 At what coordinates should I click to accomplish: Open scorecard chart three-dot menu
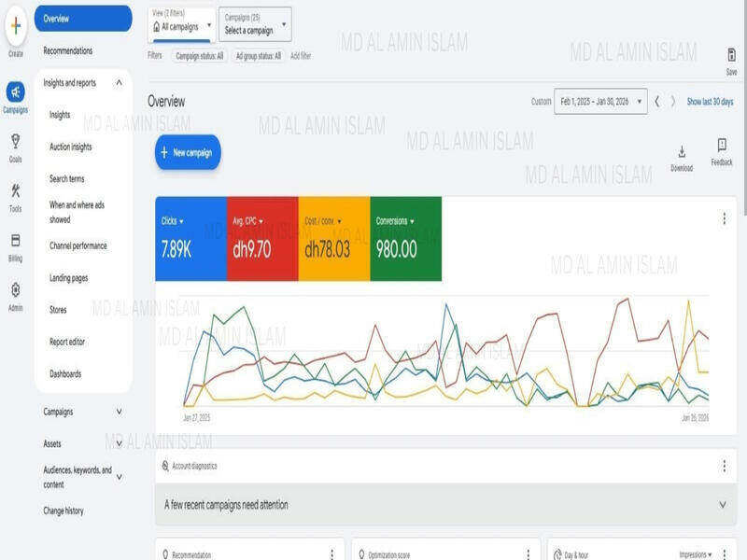click(x=725, y=218)
